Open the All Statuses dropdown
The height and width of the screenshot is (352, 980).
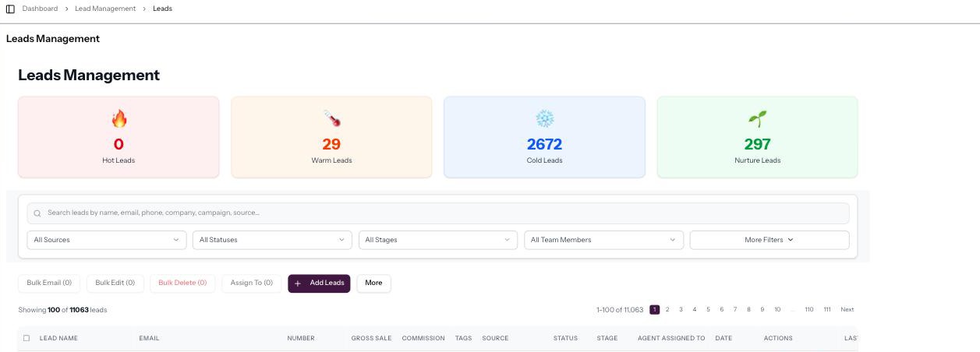pos(272,240)
